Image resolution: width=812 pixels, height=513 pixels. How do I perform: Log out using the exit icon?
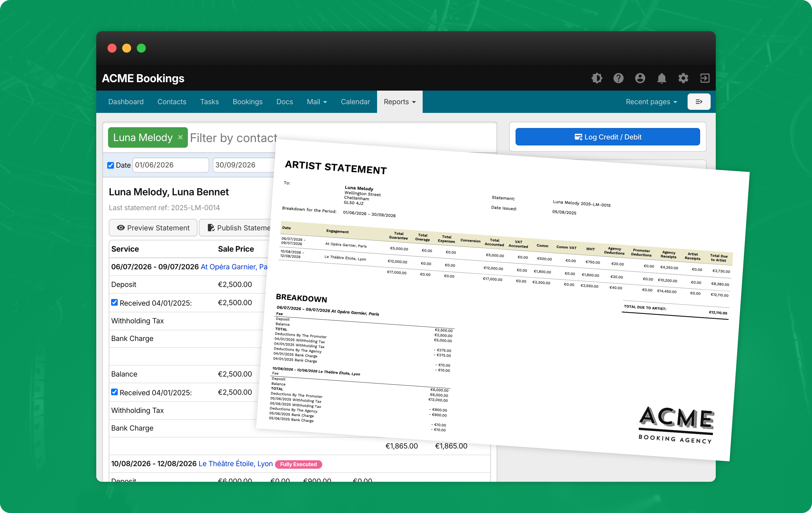(x=705, y=78)
